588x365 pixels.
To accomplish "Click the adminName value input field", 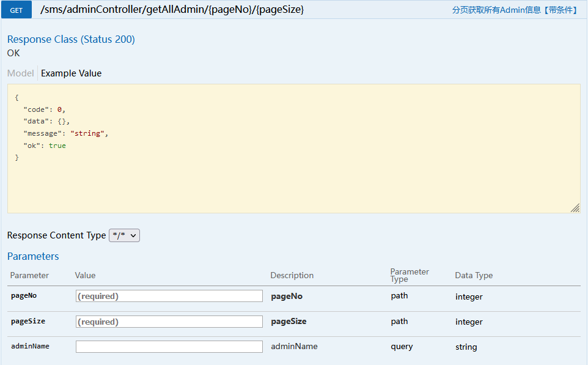I will [169, 347].
